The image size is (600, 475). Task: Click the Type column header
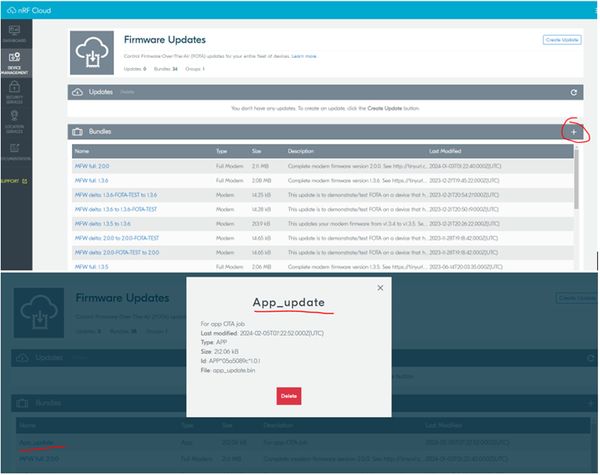222,151
